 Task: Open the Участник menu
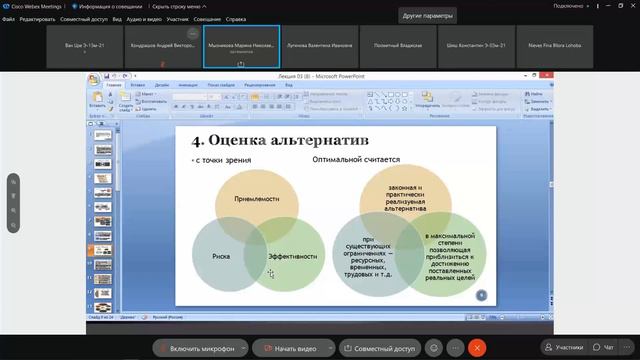178,19
